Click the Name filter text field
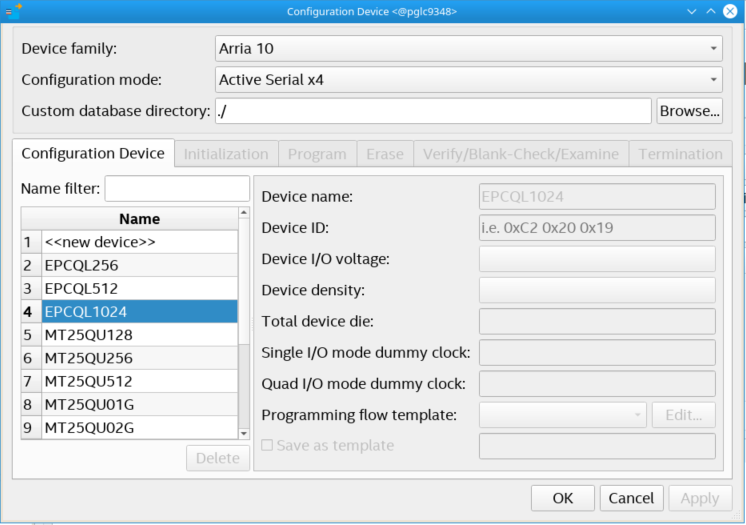Screen dimensions: 746x525 click(177, 188)
